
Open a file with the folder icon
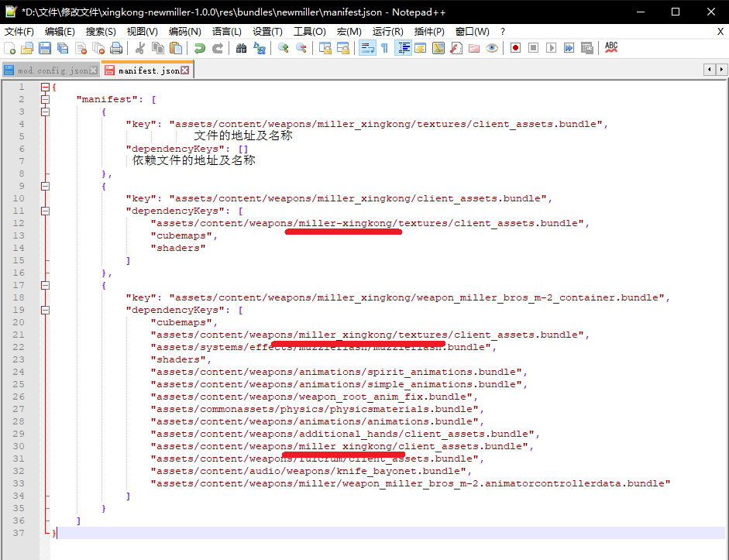point(27,48)
